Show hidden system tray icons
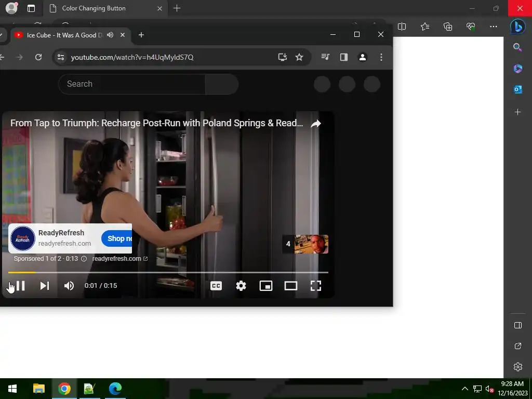Viewport: 532px width, 399px height. (x=465, y=389)
